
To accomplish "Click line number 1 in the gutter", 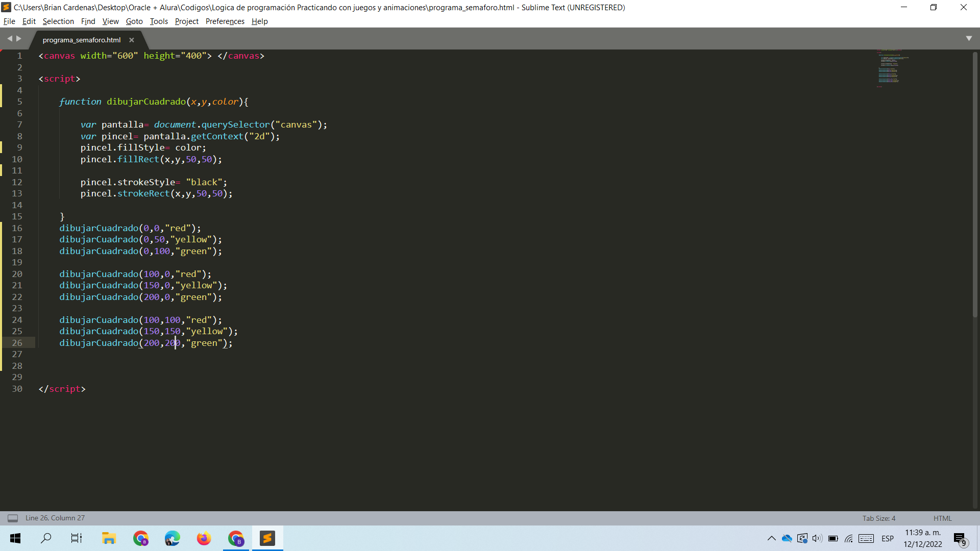I will [x=19, y=56].
